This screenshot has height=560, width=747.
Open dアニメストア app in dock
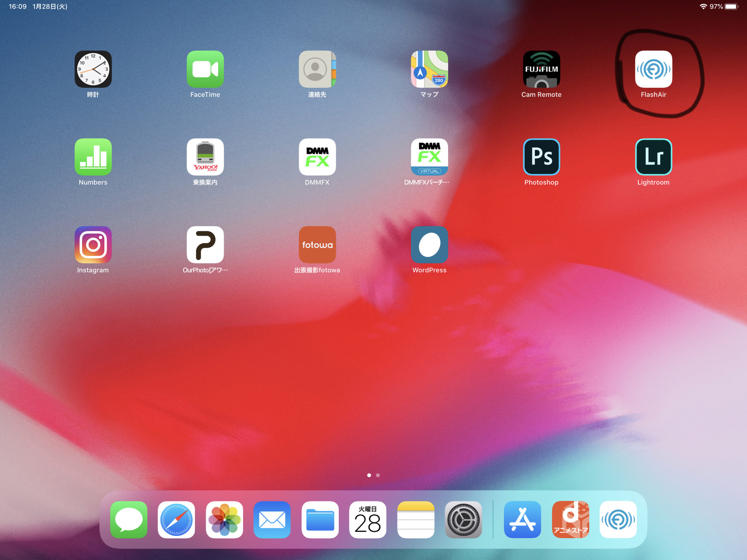[x=570, y=520]
